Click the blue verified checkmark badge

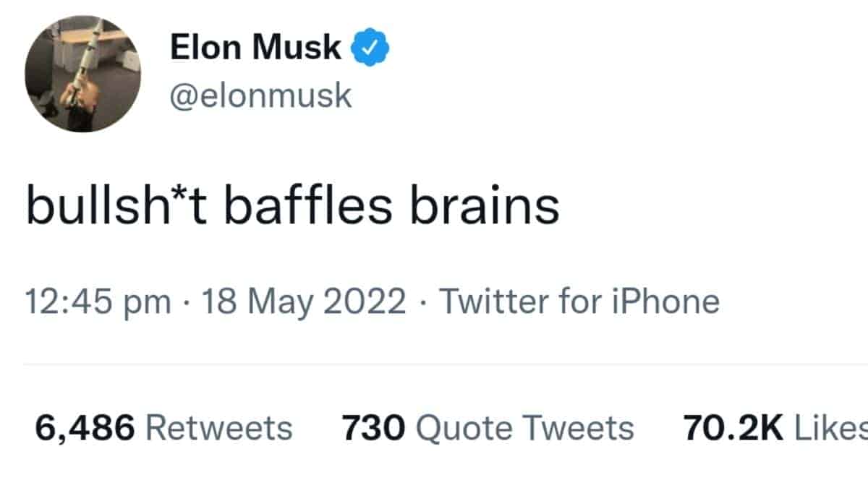pos(370,48)
